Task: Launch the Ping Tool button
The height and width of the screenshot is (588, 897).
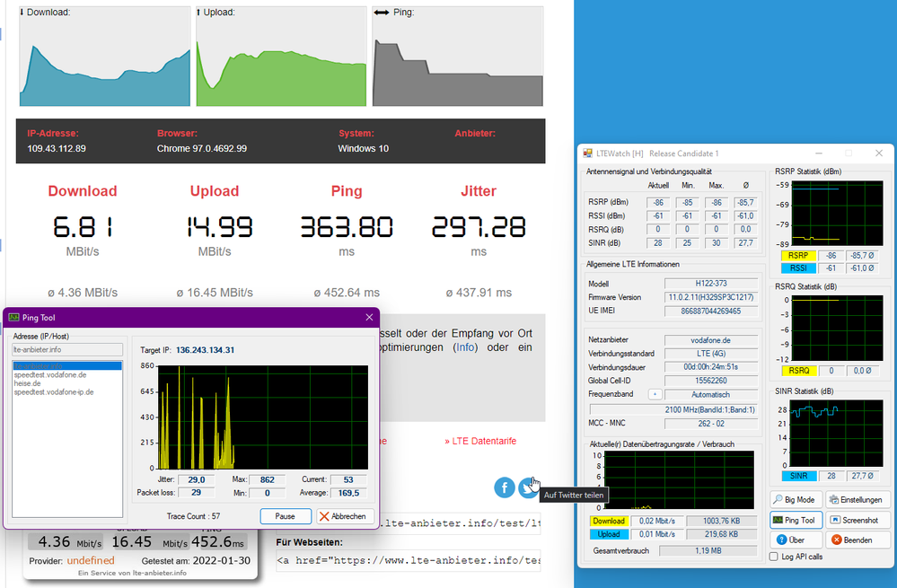Action: click(796, 520)
